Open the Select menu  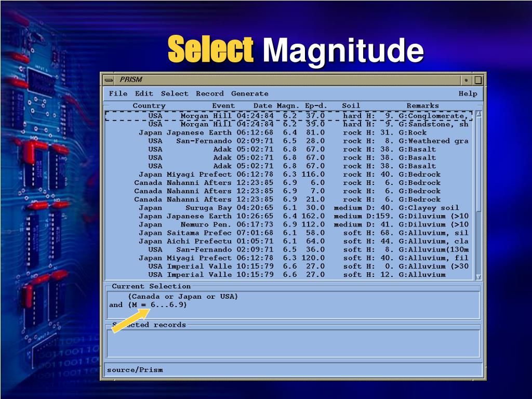175,94
